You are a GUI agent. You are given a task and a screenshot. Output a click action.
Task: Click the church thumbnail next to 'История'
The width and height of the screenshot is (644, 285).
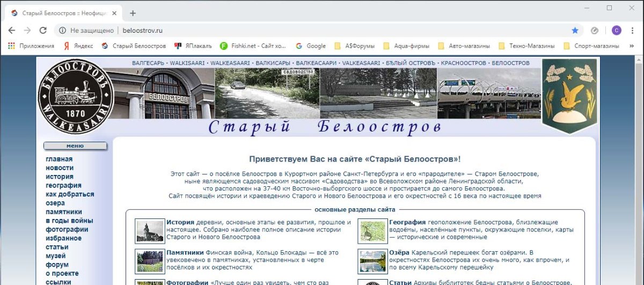pos(149,231)
